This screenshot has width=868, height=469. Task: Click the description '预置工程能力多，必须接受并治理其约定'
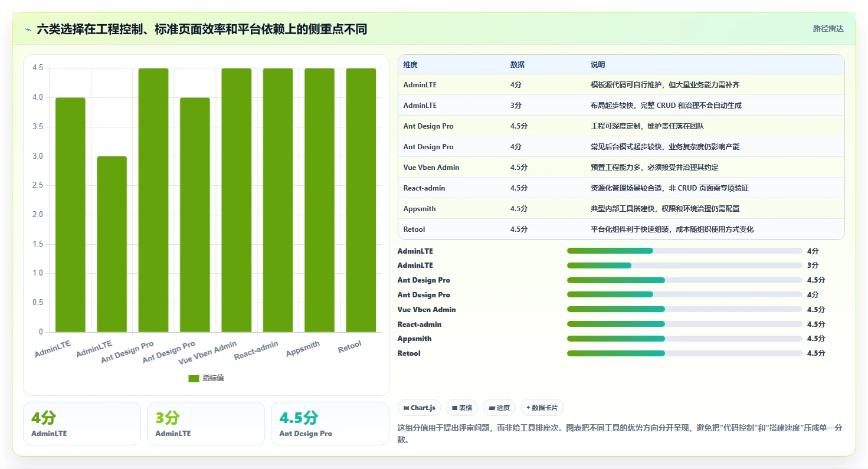(654, 168)
